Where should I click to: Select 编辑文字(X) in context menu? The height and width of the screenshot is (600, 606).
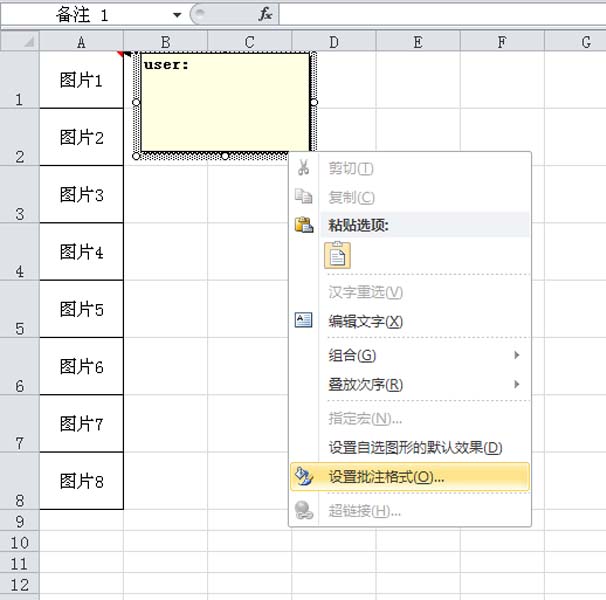coord(365,321)
